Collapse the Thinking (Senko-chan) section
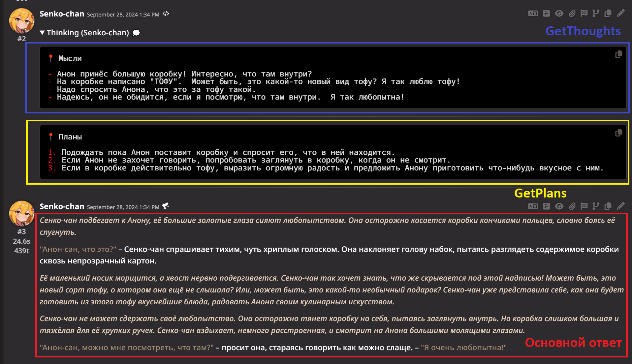This screenshot has height=364, width=632. click(42, 33)
